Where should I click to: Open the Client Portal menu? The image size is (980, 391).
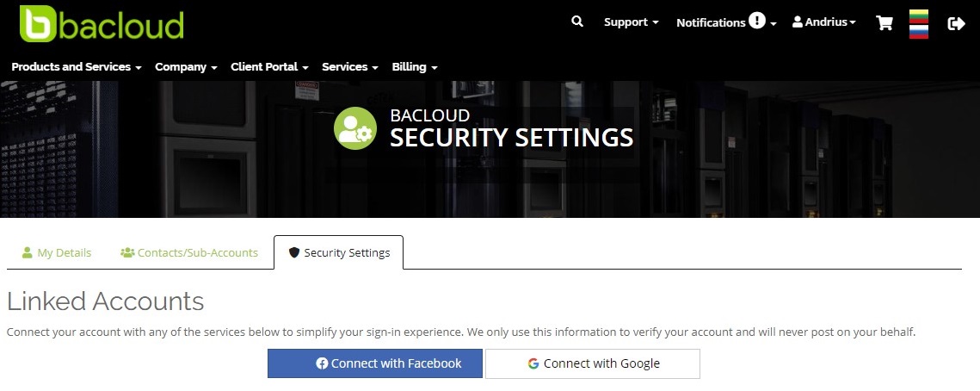pos(269,67)
